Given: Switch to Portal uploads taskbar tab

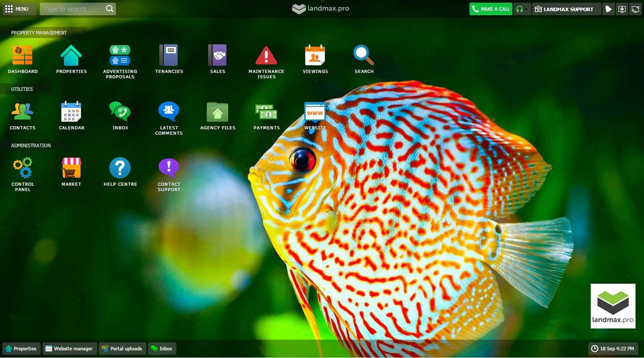Looking at the screenshot, I should pos(122,349).
